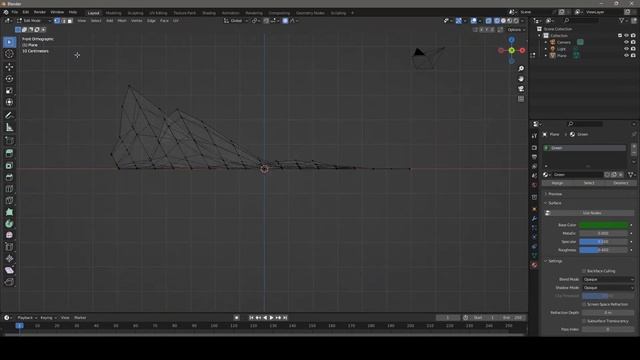This screenshot has width=640, height=360.
Task: Activate the Measure ruler tool
Action: coord(9,128)
